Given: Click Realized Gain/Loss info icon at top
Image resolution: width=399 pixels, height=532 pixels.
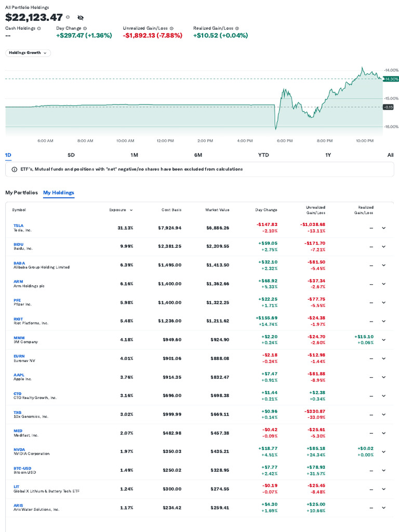Looking at the screenshot, I should [237, 28].
